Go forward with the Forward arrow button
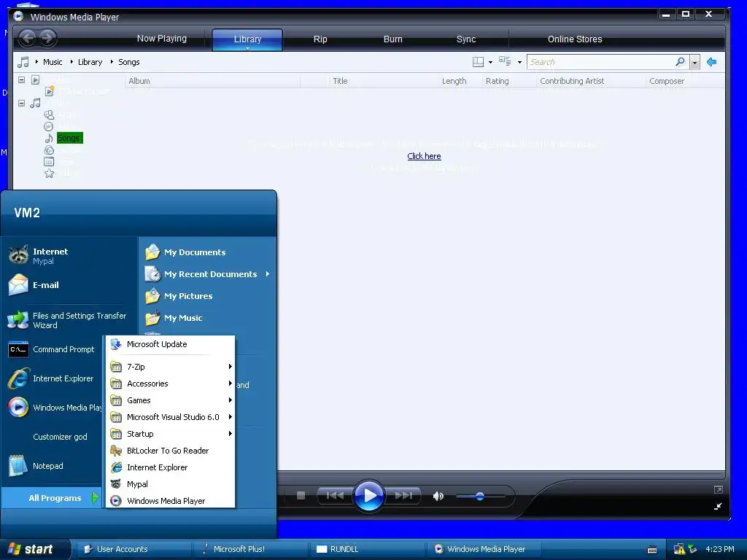The height and width of the screenshot is (560, 747). pos(47,38)
